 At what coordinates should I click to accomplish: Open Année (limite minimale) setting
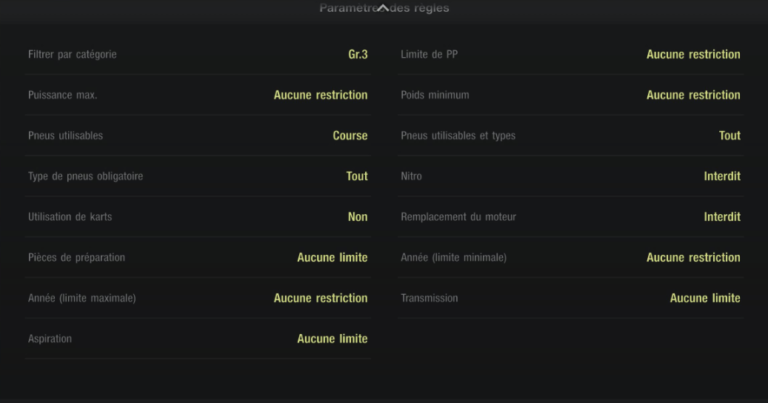pyautogui.click(x=570, y=257)
